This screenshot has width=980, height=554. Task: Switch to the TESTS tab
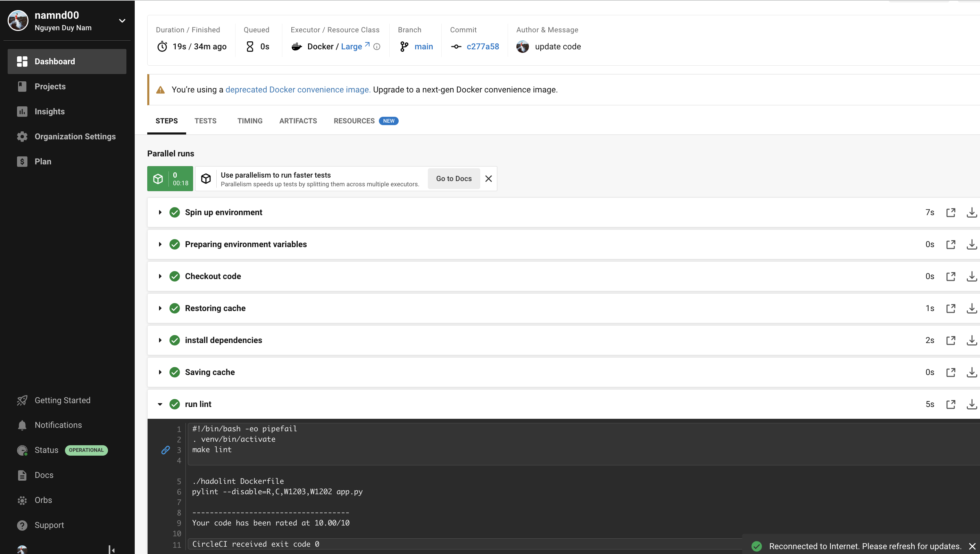206,121
